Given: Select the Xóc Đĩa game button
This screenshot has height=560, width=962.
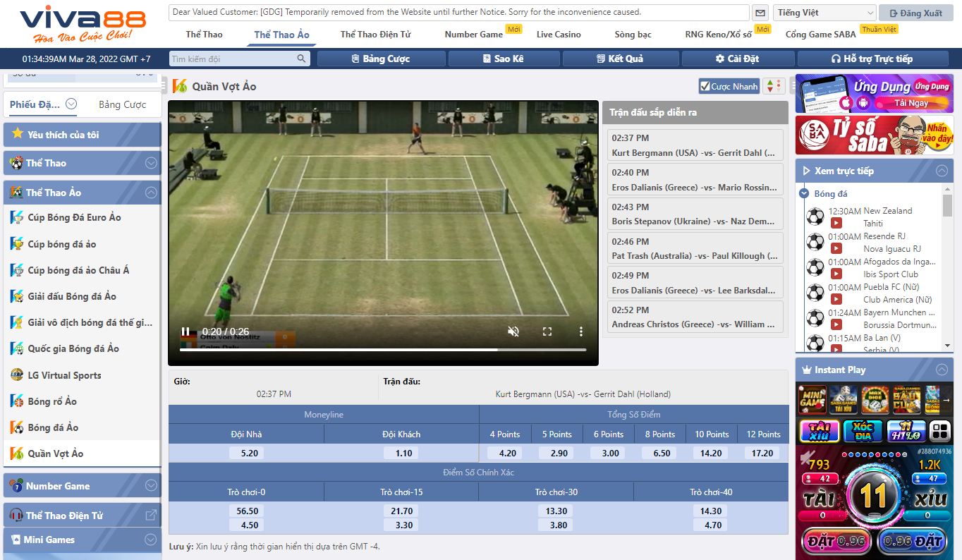Looking at the screenshot, I should point(863,430).
